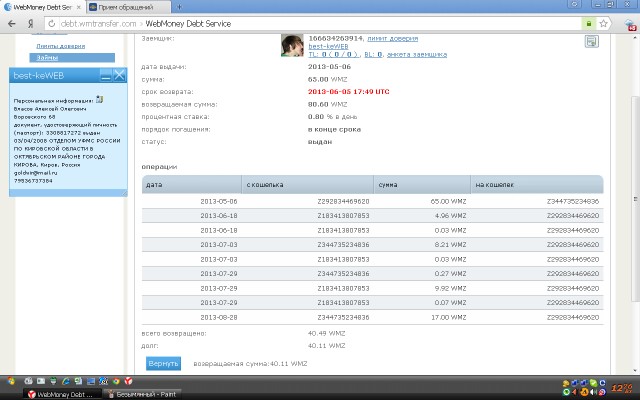Open the Windows Start button
640x400 pixels.
[11, 381]
